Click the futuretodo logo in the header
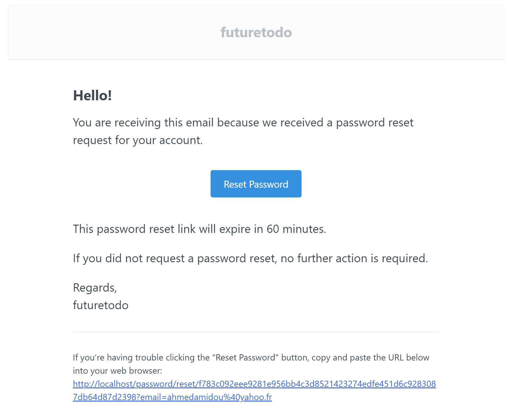Viewport: 523px width, 420px height. pos(256,32)
